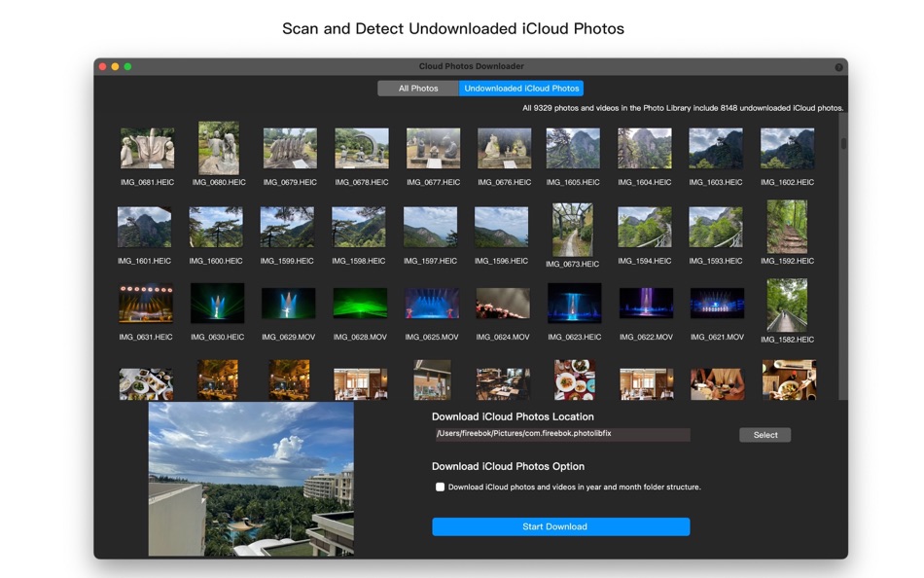This screenshot has width=924, height=578.
Task: Select thumbnail IMG_1605.HEIC
Action: tap(573, 148)
